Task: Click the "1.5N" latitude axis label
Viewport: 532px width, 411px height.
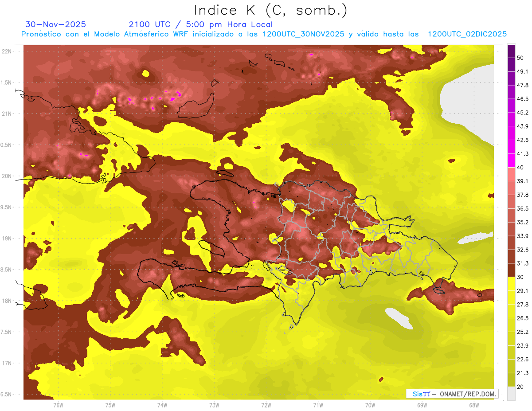Action: click(x=6, y=82)
